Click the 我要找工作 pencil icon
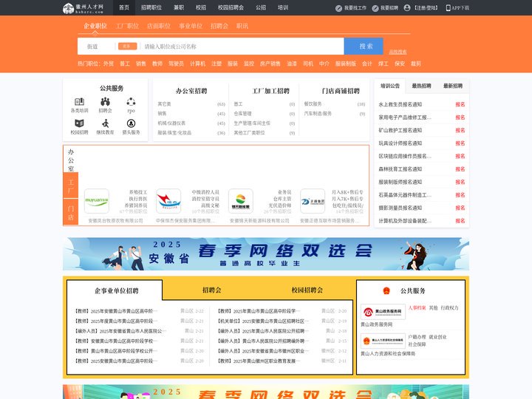Image resolution: width=532 pixels, height=399 pixels. pos(338,8)
